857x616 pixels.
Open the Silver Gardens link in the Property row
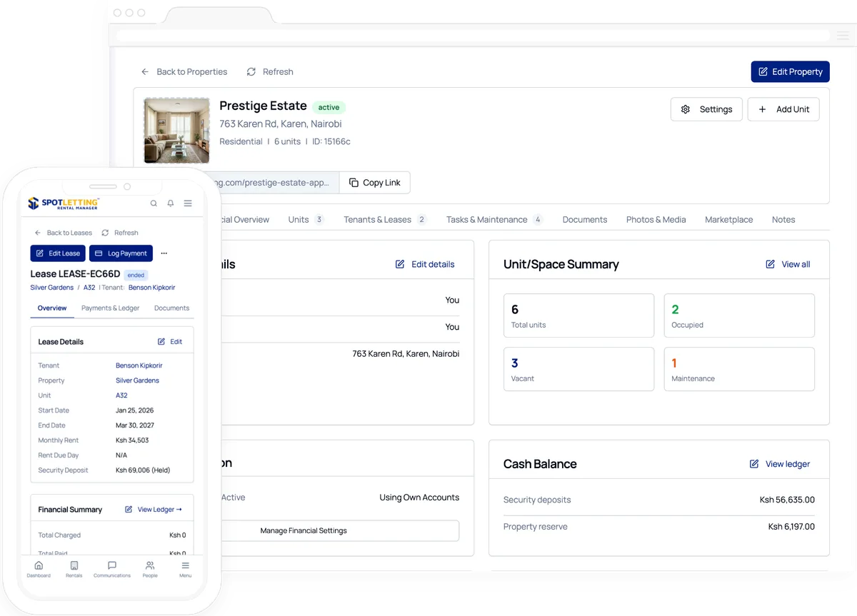pyautogui.click(x=137, y=380)
